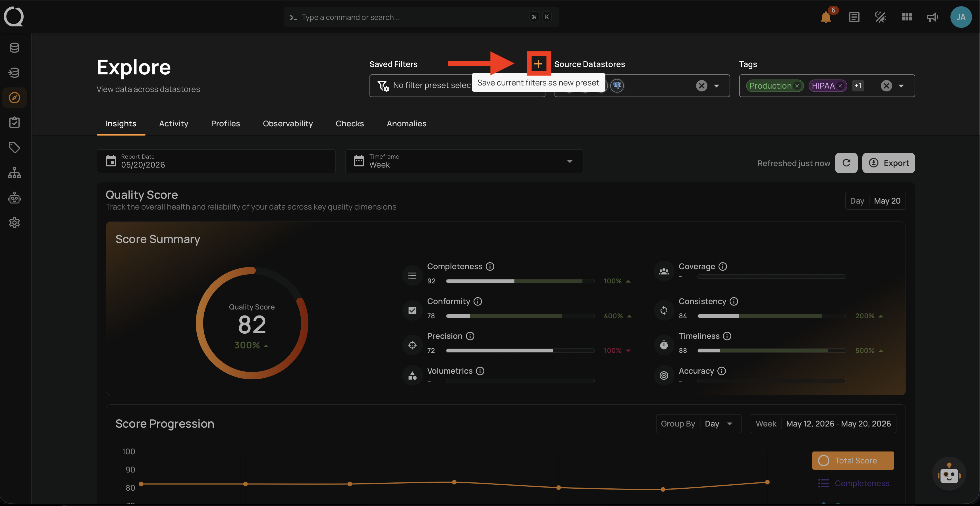The image size is (980, 506).
Task: Open the settings gear in sidebar
Action: 14,222
